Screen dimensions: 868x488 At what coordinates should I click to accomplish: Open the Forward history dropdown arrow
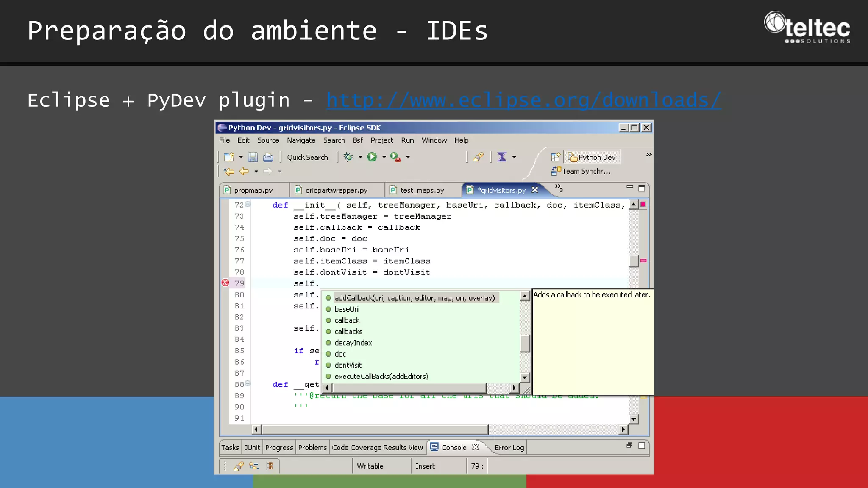pos(280,172)
